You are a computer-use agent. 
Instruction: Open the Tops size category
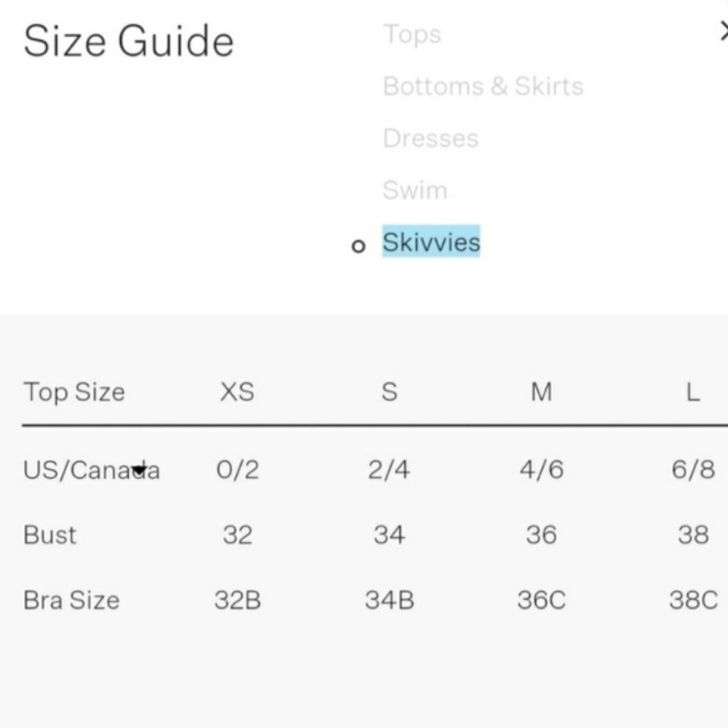click(x=412, y=34)
